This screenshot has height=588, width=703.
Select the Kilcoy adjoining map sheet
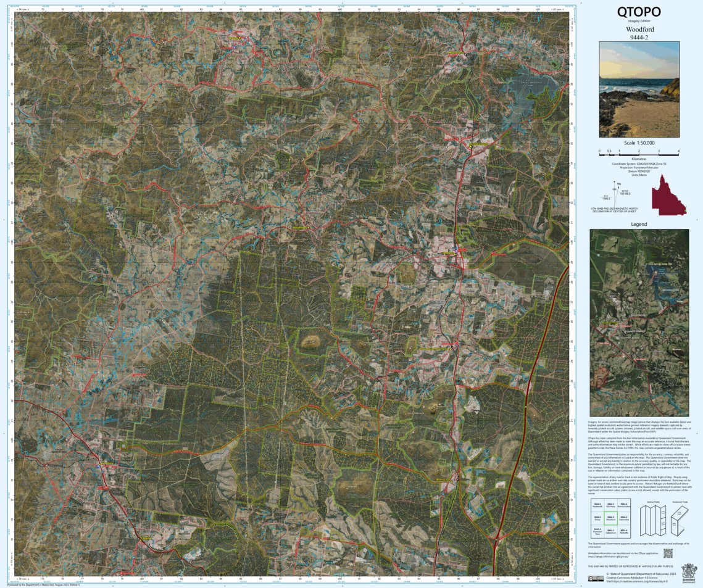[597, 518]
